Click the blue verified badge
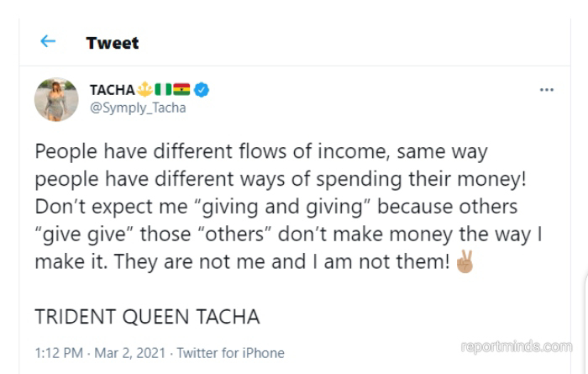This screenshot has width=588, height=374. pyautogui.click(x=202, y=90)
